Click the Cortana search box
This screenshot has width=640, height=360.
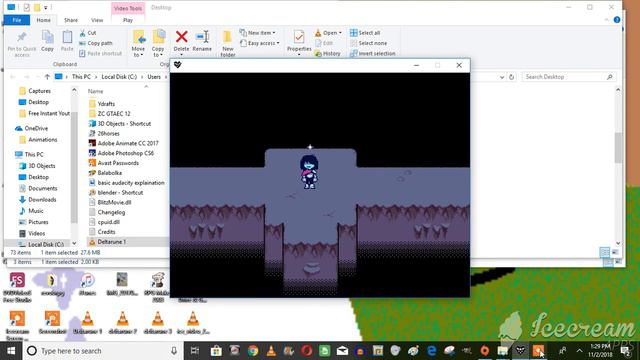[102, 351]
